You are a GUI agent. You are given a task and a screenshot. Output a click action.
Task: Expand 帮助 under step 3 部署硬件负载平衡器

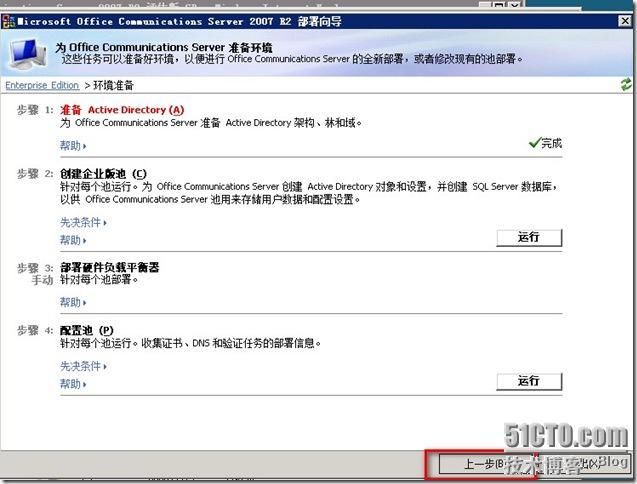pos(73,302)
